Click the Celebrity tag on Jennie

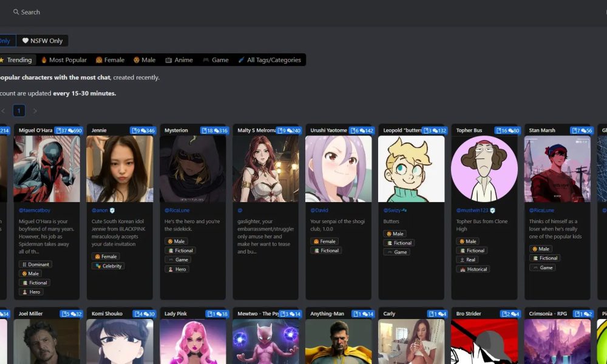pyautogui.click(x=108, y=266)
